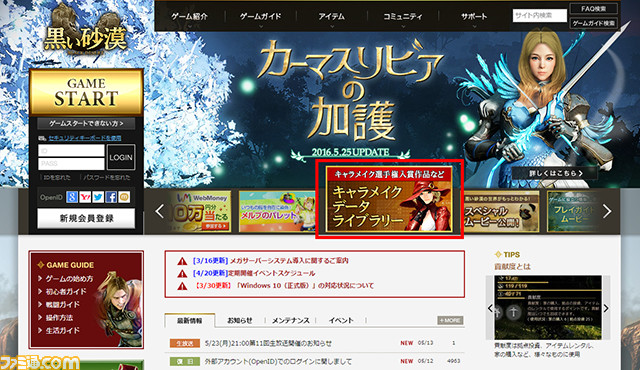Click the GAME START button
This screenshot has width=640, height=370.
click(x=86, y=92)
